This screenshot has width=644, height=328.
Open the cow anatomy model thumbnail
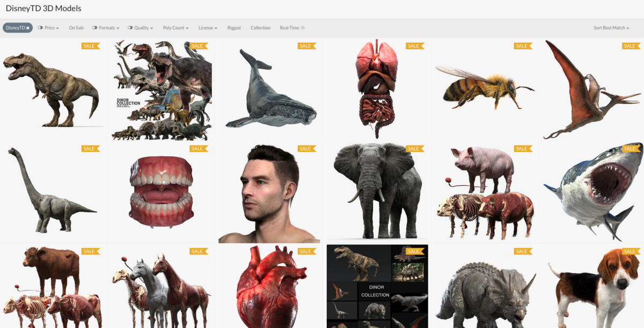[52, 287]
